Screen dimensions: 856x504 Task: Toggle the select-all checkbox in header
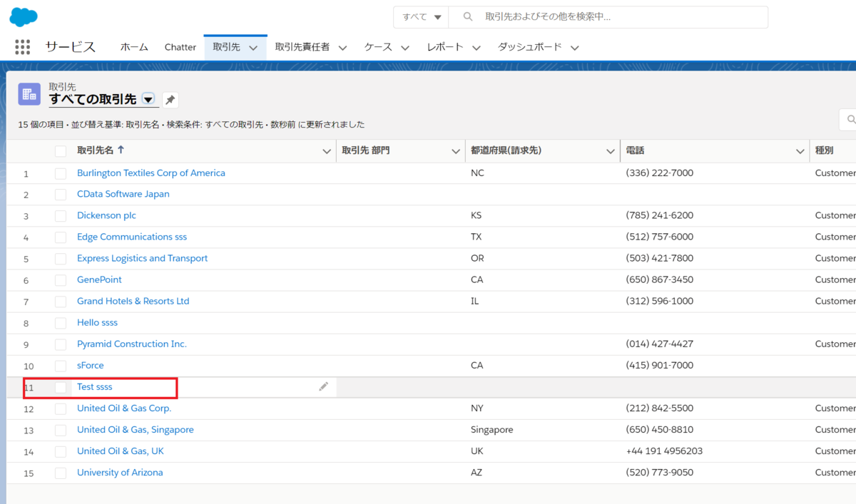(x=61, y=151)
